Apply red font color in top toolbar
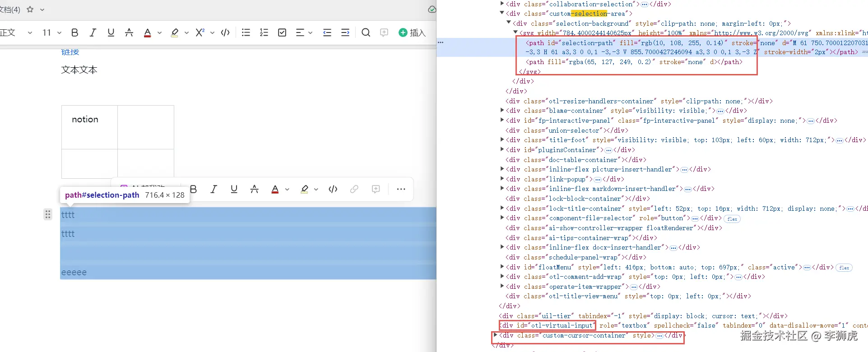This screenshot has width=868, height=352. pos(147,32)
